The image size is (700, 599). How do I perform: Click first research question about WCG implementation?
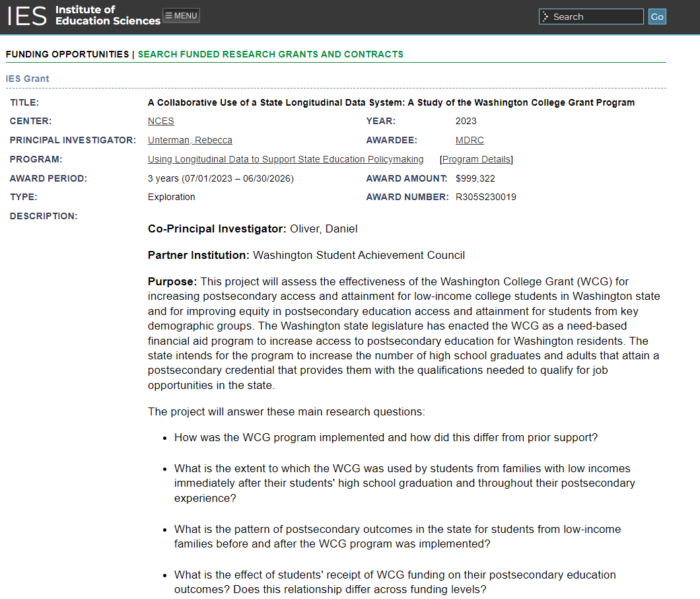click(386, 437)
